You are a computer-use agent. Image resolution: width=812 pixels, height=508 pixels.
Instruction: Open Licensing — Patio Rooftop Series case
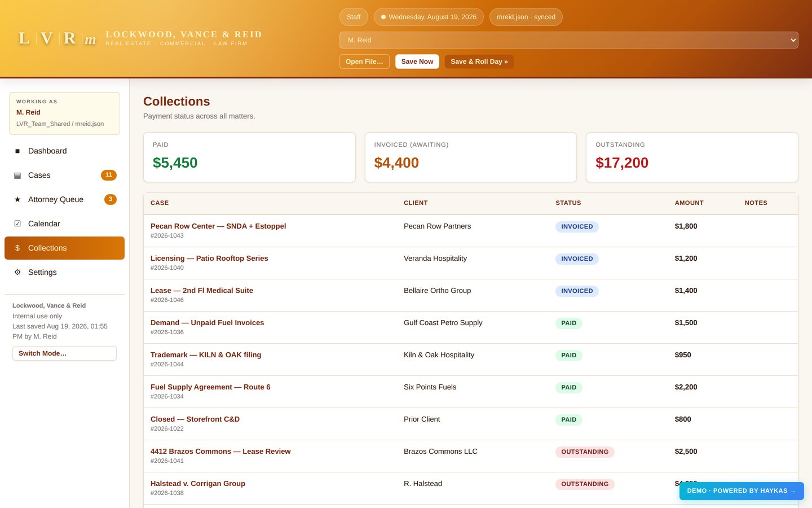[209, 259]
